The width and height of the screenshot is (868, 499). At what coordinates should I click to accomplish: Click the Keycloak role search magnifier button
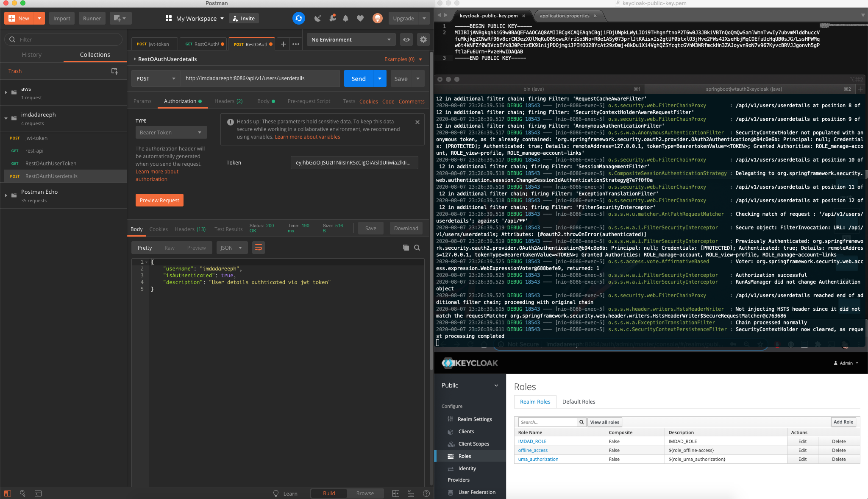pos(581,422)
